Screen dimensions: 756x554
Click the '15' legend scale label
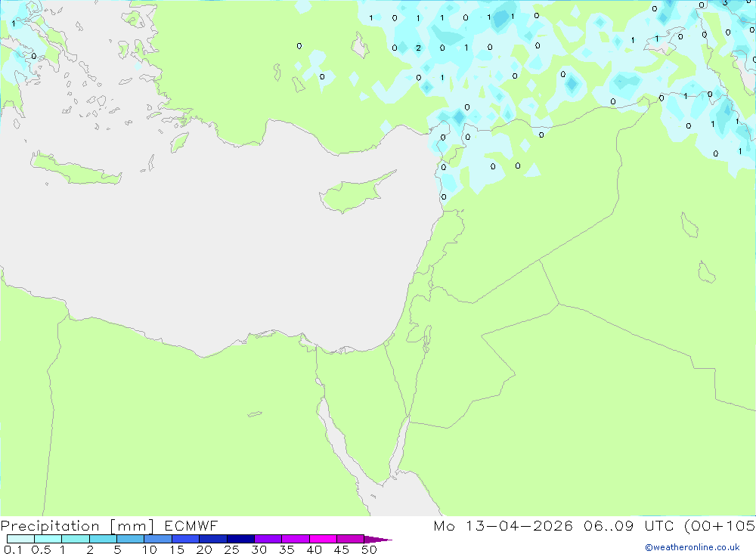coord(177,549)
